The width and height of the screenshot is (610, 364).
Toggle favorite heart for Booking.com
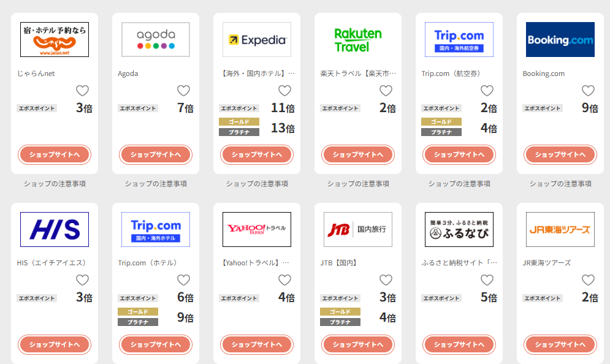(x=588, y=91)
